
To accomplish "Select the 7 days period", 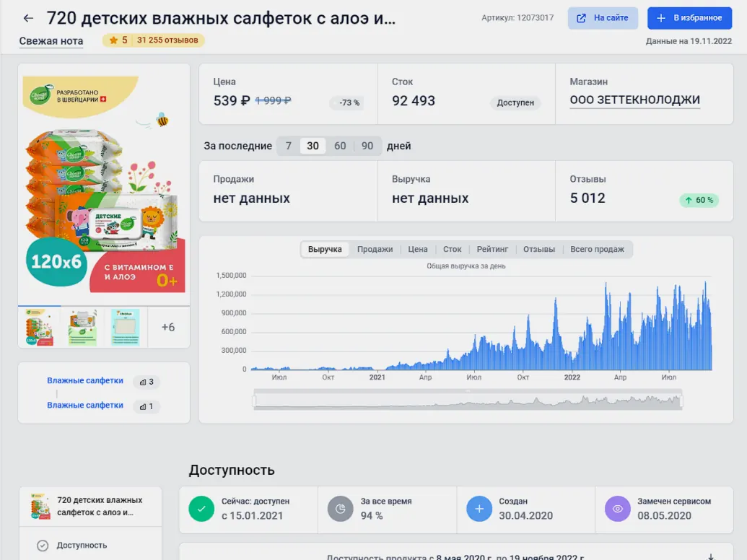I will point(288,146).
